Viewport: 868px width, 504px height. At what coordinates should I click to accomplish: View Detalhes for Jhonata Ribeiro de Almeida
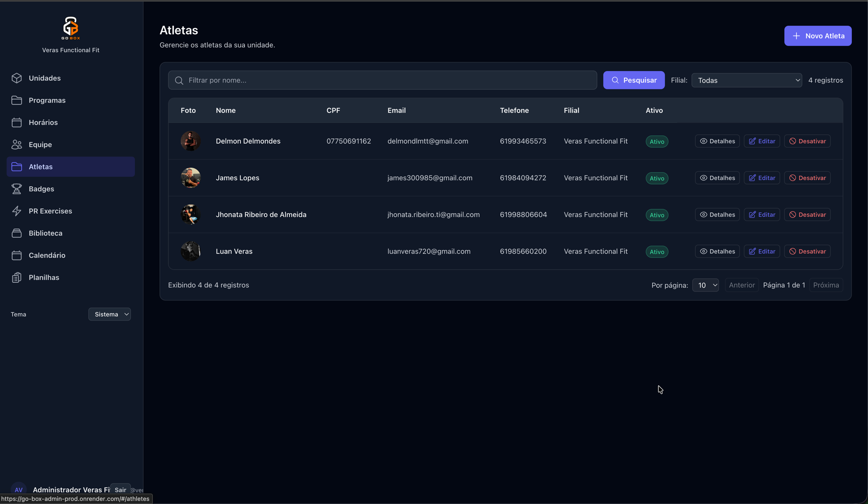[x=717, y=214]
